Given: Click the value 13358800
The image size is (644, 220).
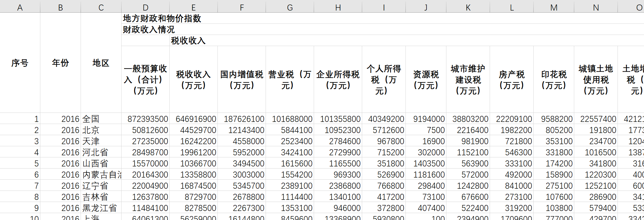Looking at the screenshot, I should click(198, 175).
